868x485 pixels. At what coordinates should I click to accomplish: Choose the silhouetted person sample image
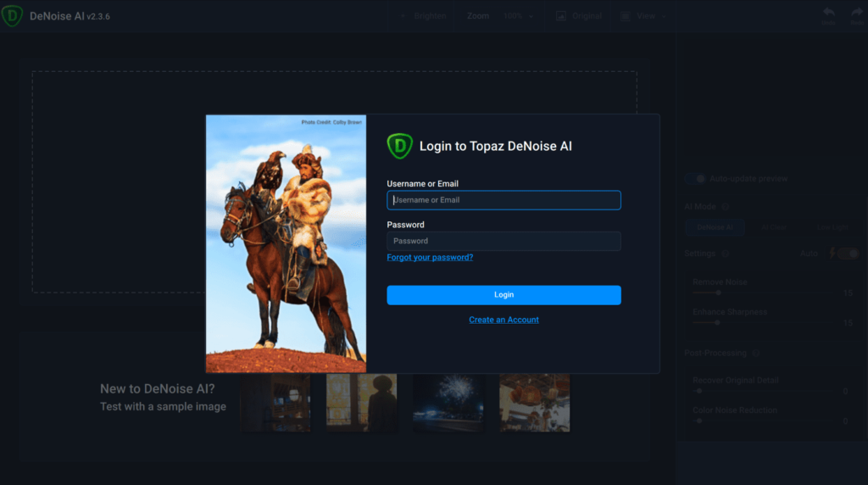(x=361, y=403)
